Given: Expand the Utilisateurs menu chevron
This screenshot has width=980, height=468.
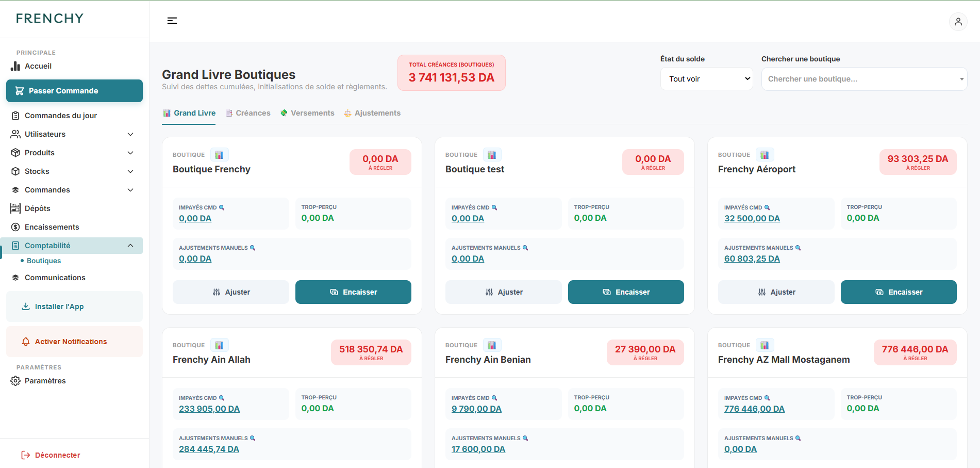Looking at the screenshot, I should (x=130, y=134).
